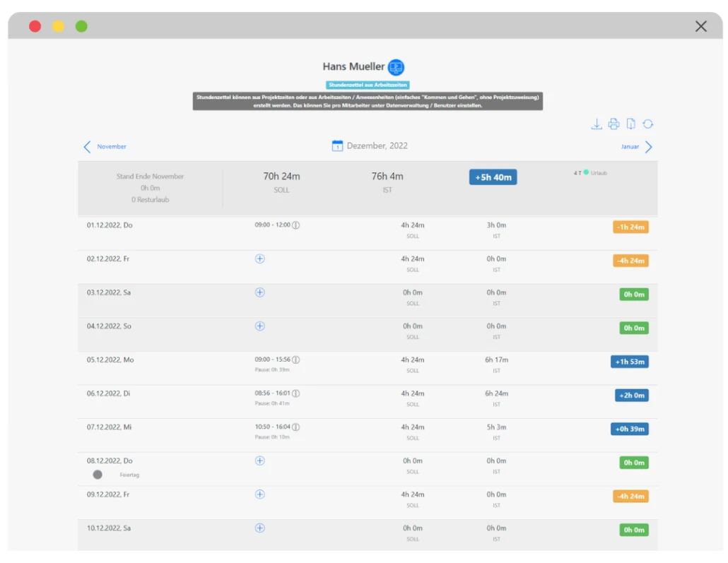
Task: Click the gray Feiertag marker dot
Action: [x=98, y=475]
